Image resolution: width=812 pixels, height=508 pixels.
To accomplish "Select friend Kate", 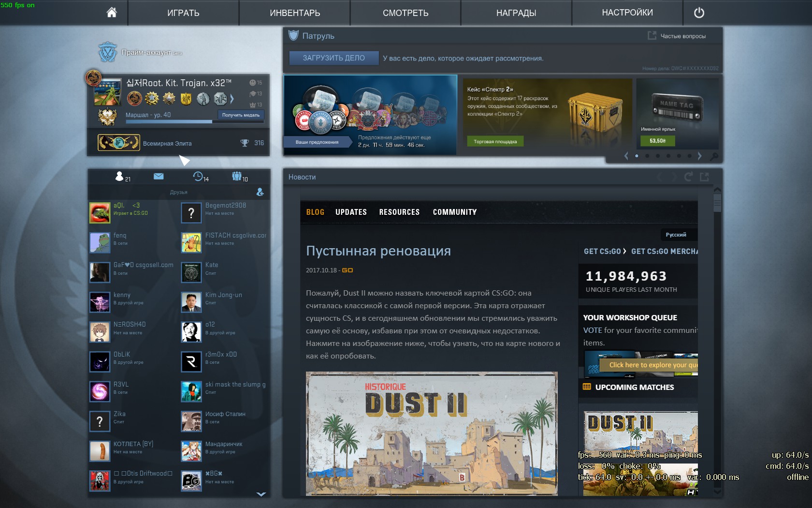I will click(x=225, y=272).
